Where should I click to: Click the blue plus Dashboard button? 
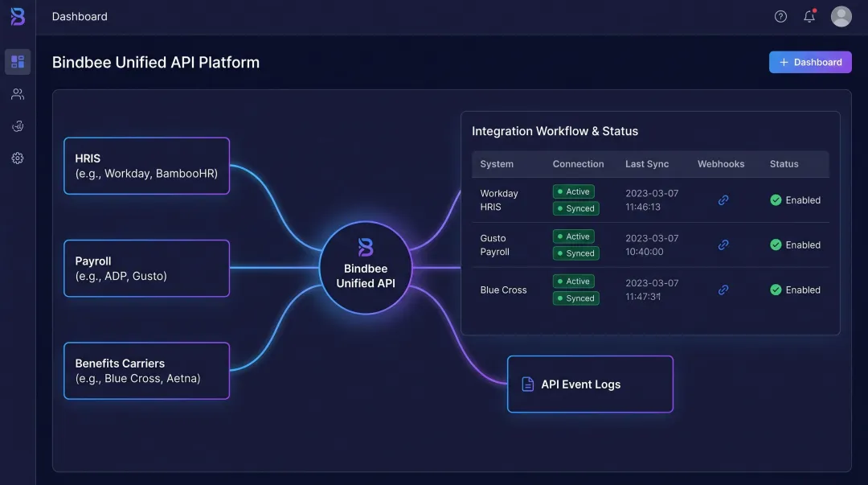coord(810,62)
